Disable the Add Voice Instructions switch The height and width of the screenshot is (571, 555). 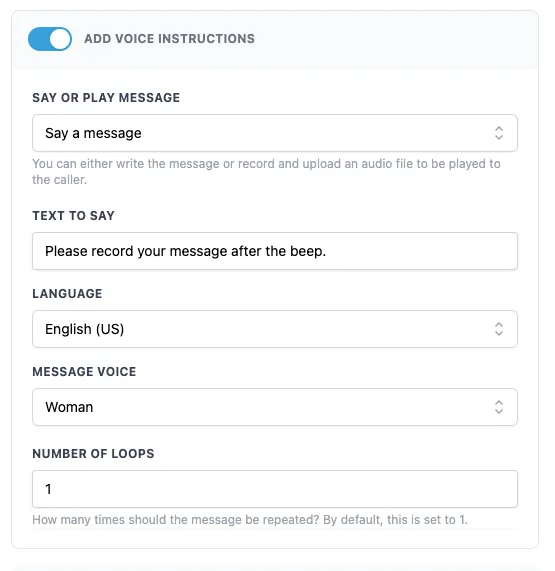click(50, 39)
